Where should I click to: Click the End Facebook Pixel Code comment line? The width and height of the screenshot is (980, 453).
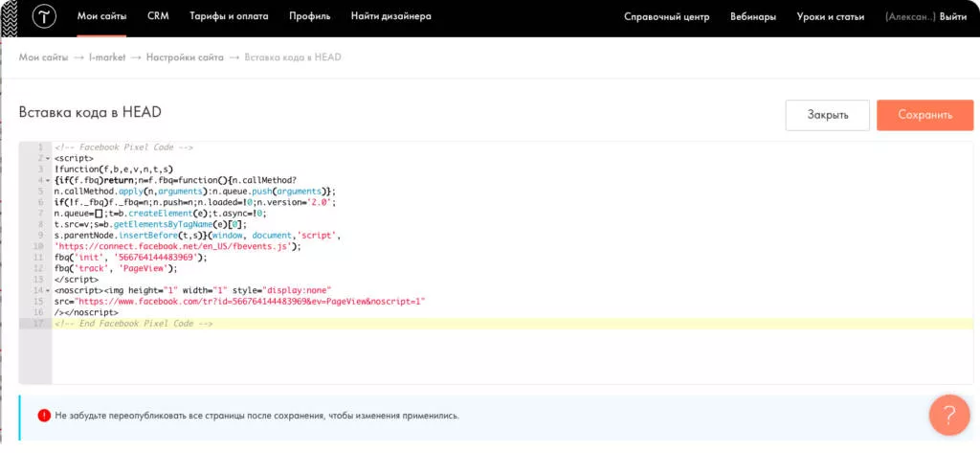[x=134, y=324]
